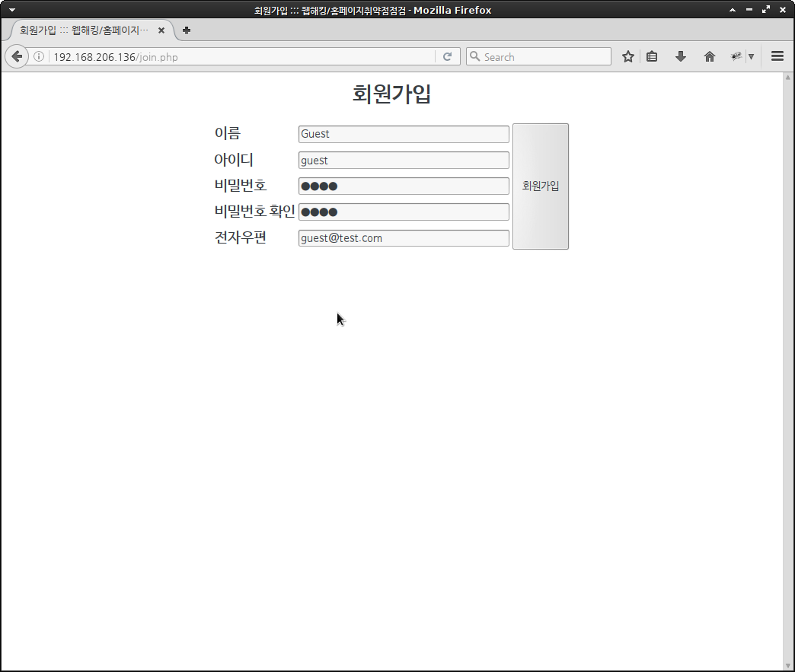Click the address bar showing 192.168.206.136/join.php
This screenshot has width=795, height=672.
click(x=231, y=57)
